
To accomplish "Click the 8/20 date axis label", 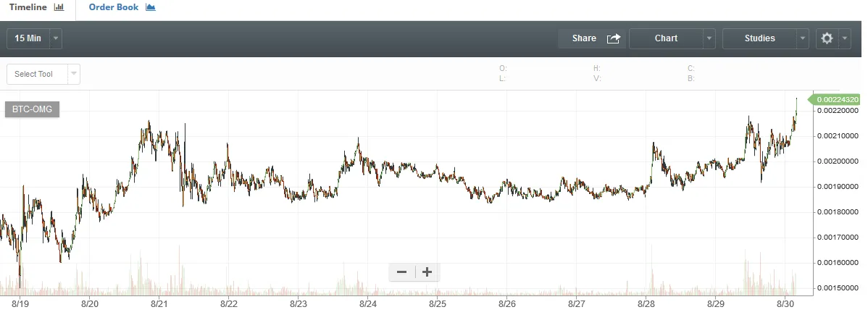I will (90, 304).
